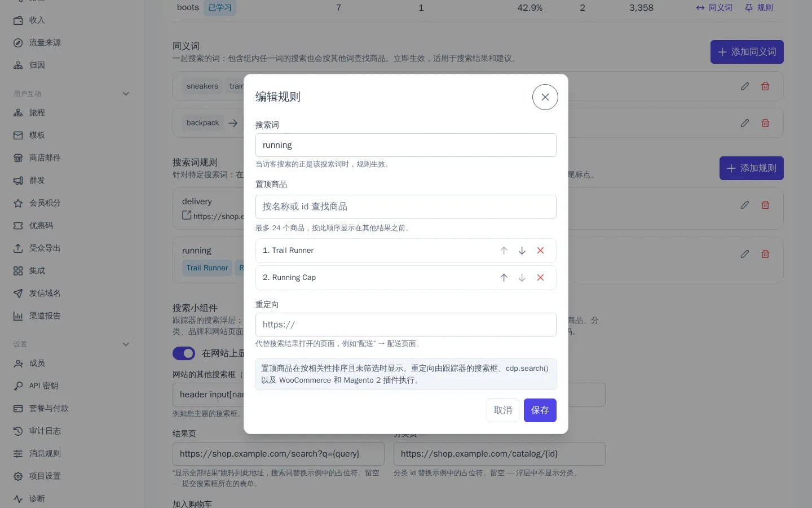Save the rule with 保存 button

click(x=540, y=410)
